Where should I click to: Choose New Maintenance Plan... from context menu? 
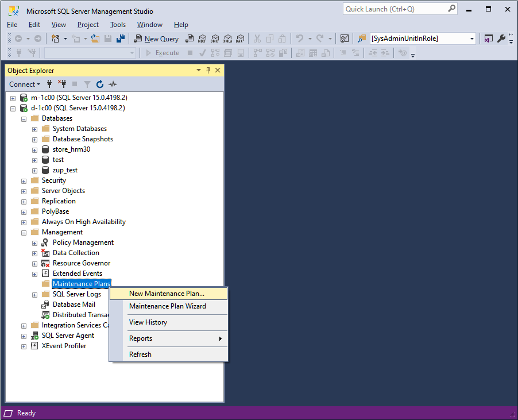pyautogui.click(x=168, y=294)
